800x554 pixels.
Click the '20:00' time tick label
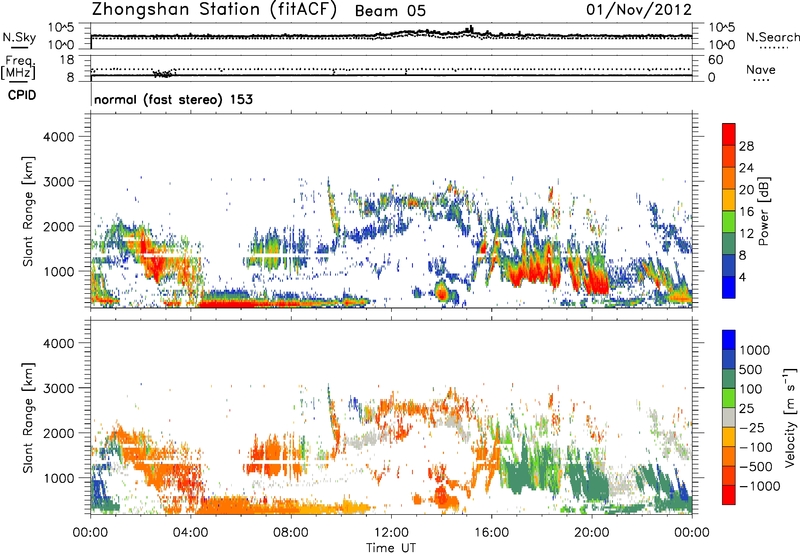coord(592,533)
